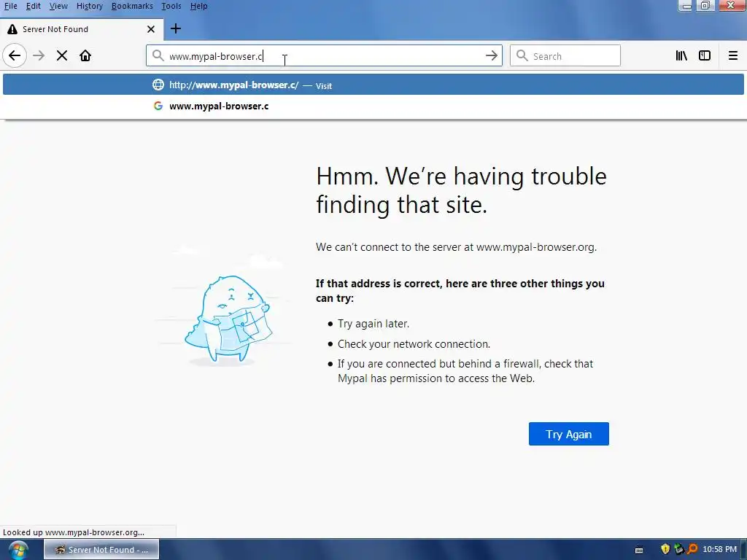Stop loading the page

tap(62, 55)
